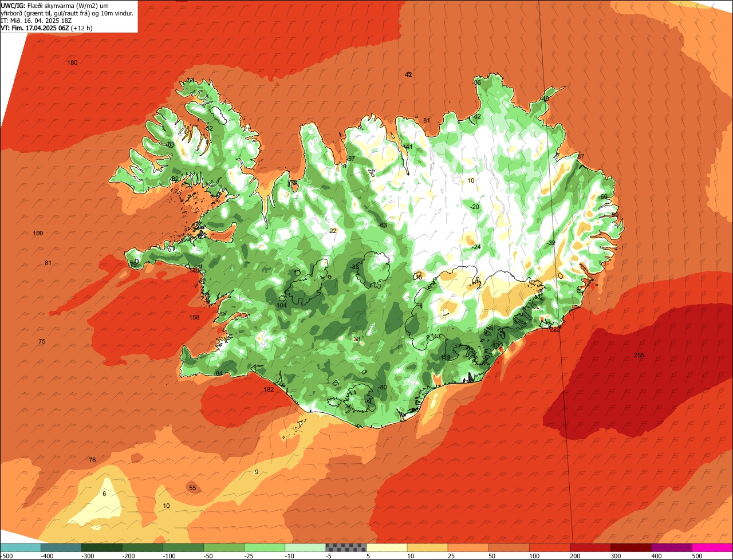Screen dimensions: 733x560
Task: Select the -200 to -100 green swatch
Action: (143, 547)
